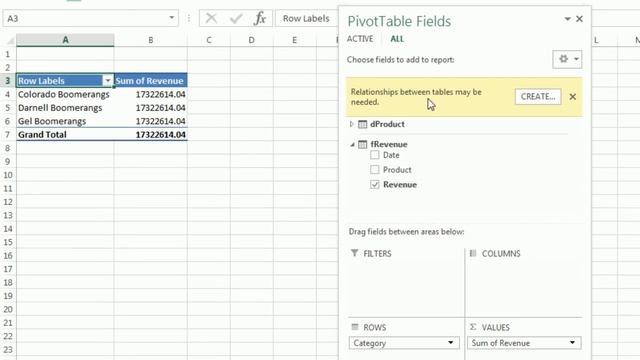
Task: Uncheck the Revenue field checkbox
Action: pyautogui.click(x=374, y=184)
